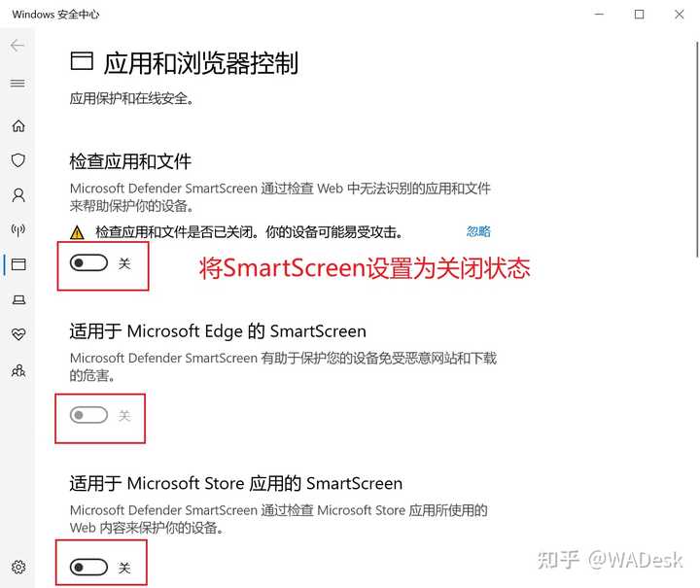The height and width of the screenshot is (588, 700).
Task: Click the yellow warning triangle icon
Action: pyautogui.click(x=77, y=232)
